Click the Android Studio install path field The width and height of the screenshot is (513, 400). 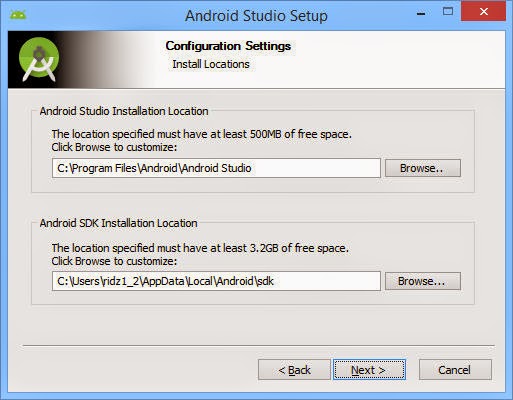[216, 168]
